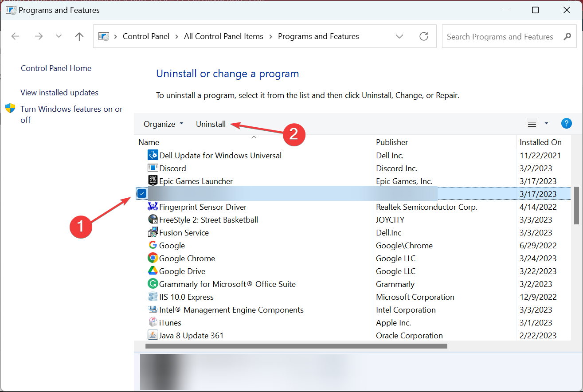
Task: Click the 6/29/2022 installed date
Action: pos(538,246)
